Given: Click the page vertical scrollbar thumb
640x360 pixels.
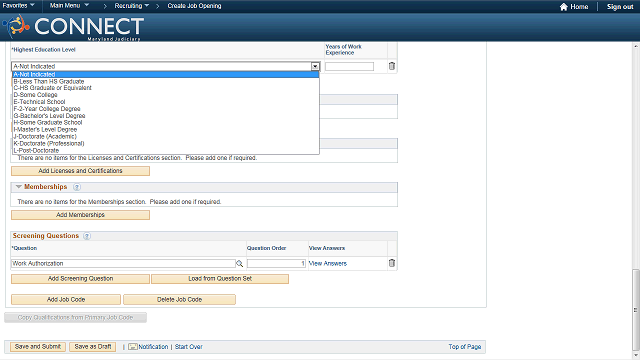Looking at the screenshot, I should point(636,310).
